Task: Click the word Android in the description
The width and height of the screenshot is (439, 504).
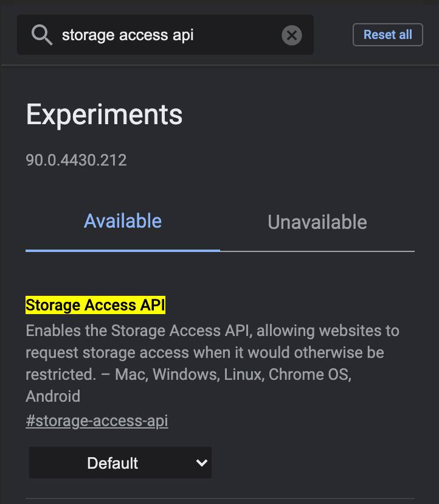Action: point(53,396)
